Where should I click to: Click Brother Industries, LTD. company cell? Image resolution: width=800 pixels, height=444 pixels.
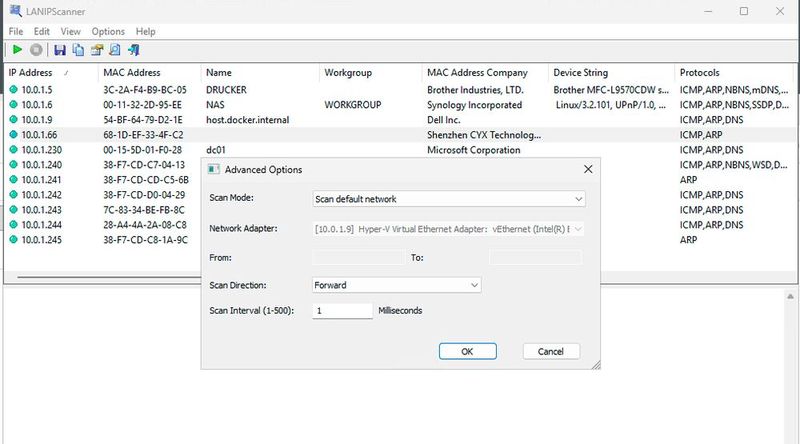[475, 89]
